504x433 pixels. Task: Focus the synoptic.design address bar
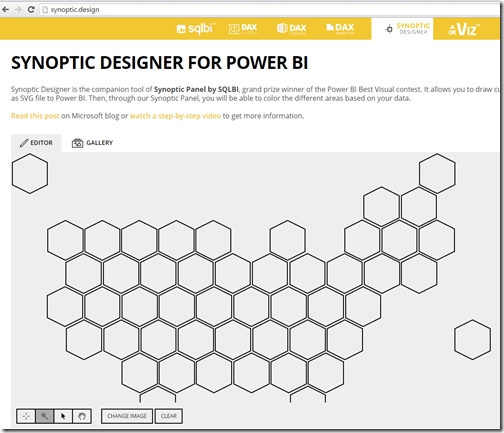point(269,10)
